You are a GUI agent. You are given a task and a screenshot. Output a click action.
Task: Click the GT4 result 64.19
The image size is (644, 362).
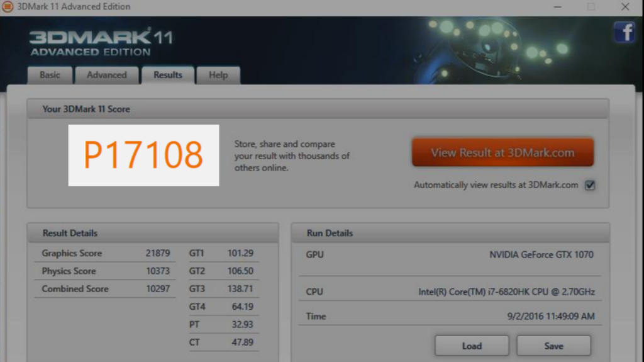click(242, 307)
